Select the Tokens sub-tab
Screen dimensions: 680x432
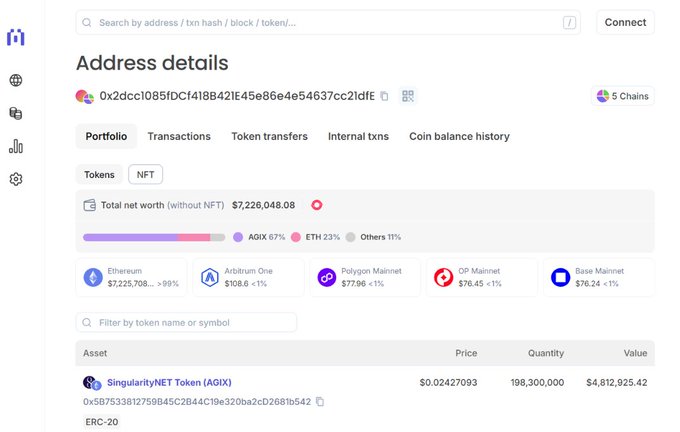tap(99, 174)
